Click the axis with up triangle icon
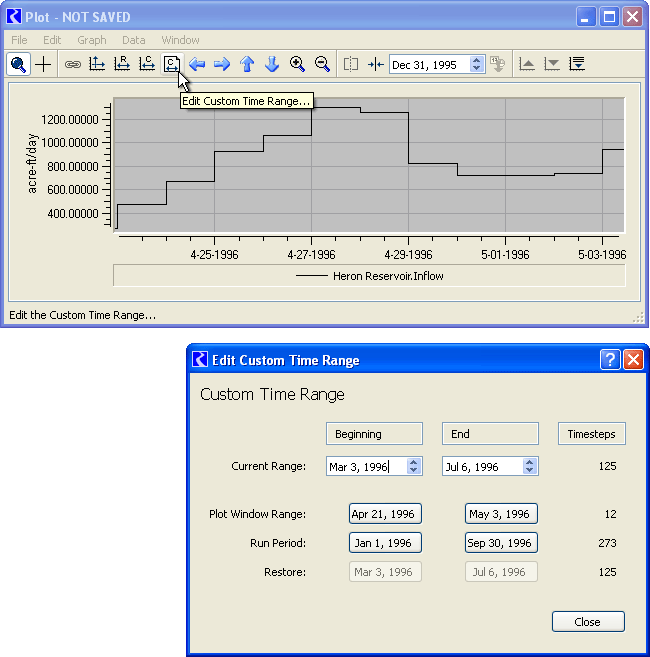 coord(527,64)
